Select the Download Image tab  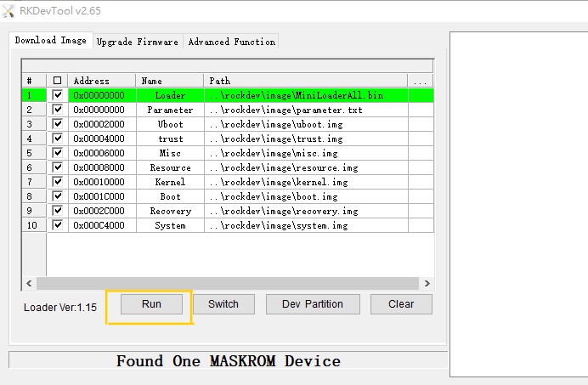click(x=50, y=41)
